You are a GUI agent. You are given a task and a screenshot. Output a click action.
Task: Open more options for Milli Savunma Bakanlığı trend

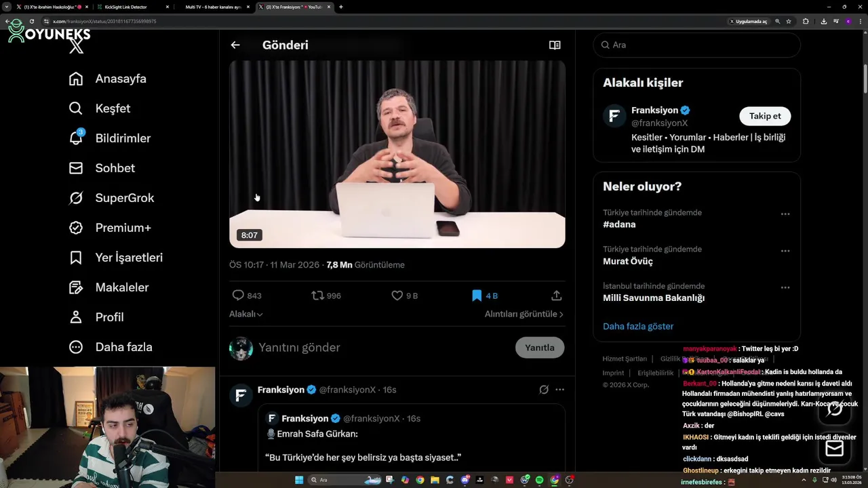tap(785, 287)
